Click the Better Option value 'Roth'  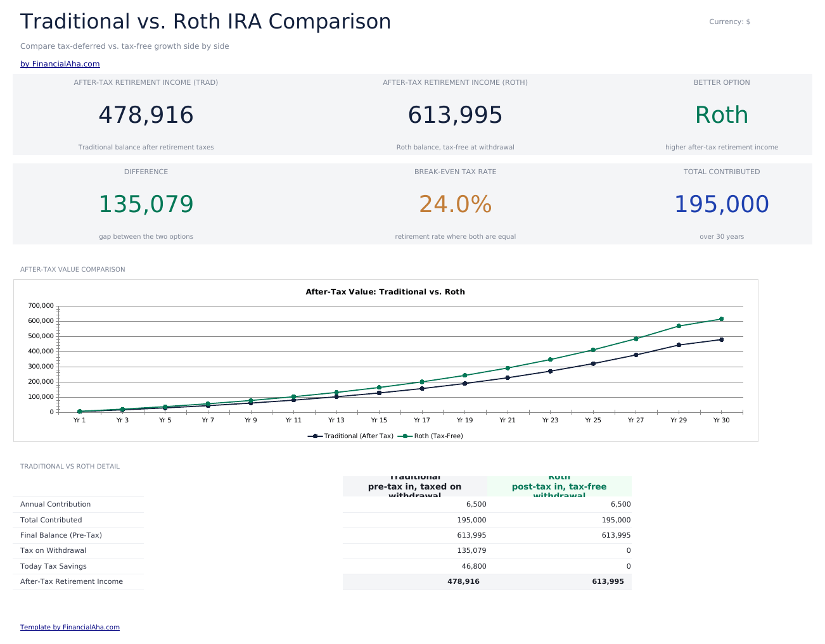point(722,115)
